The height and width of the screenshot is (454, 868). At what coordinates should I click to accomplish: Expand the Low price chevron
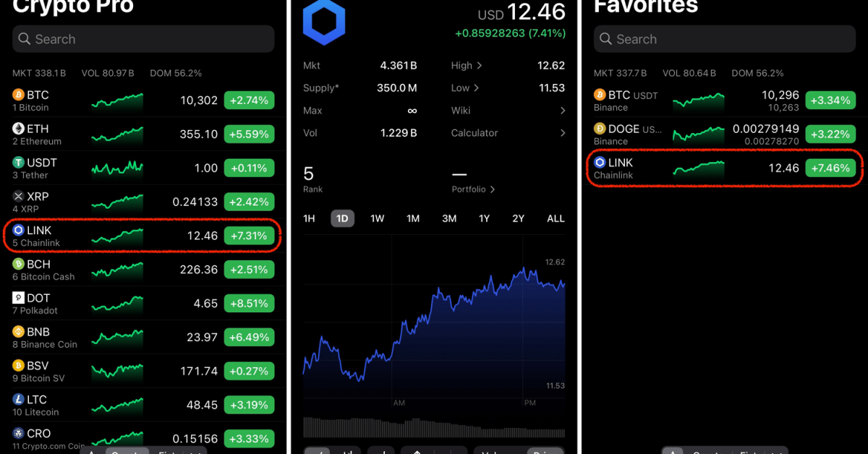tap(476, 88)
